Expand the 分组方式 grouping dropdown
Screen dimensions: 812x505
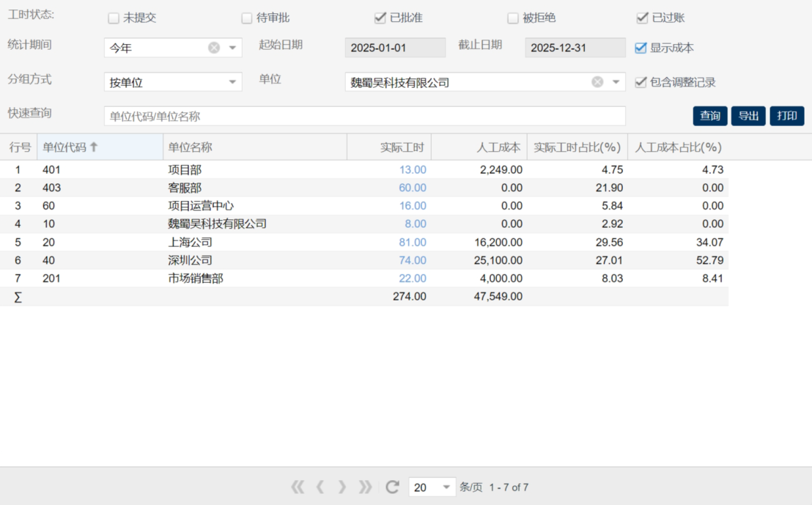tap(232, 82)
